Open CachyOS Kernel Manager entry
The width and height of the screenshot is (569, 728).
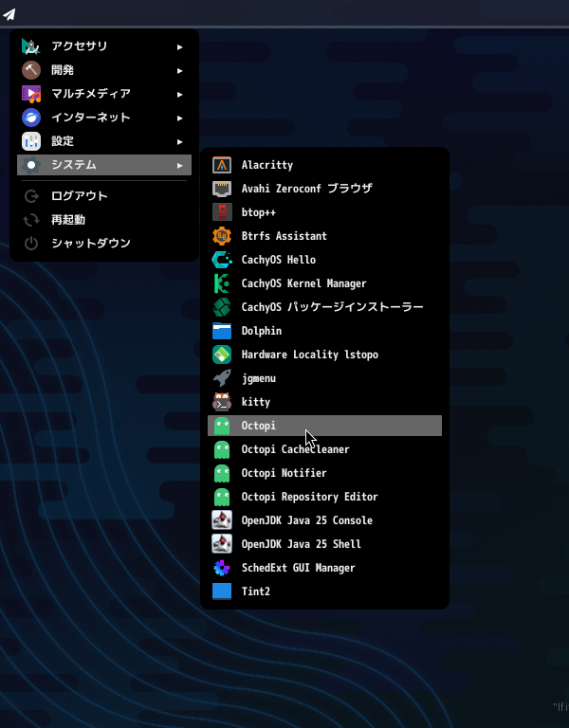[x=324, y=283]
